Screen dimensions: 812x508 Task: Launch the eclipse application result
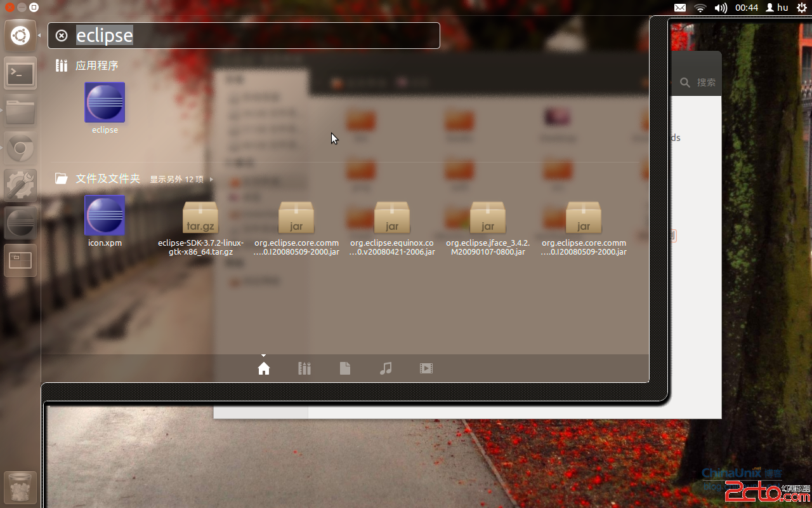[x=105, y=108]
